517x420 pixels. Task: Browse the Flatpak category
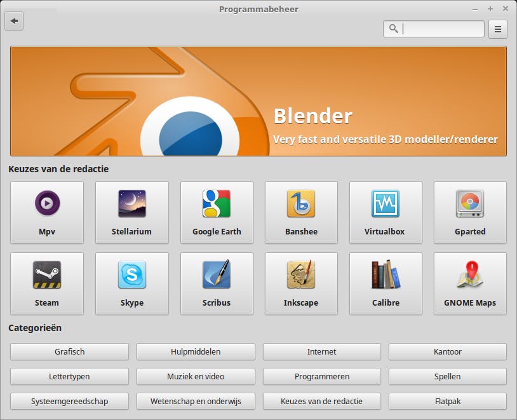448,401
